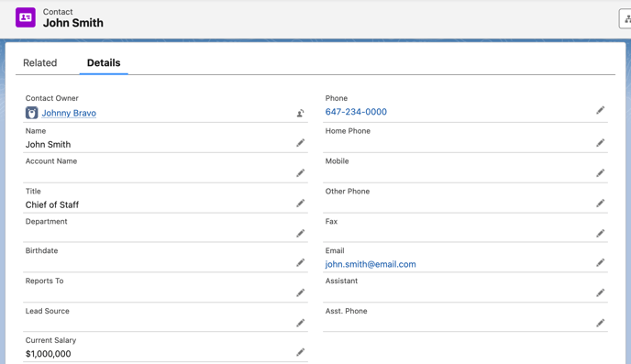This screenshot has height=364, width=631.
Task: Click the change owner icon beside Johnny Bravo
Action: (300, 114)
